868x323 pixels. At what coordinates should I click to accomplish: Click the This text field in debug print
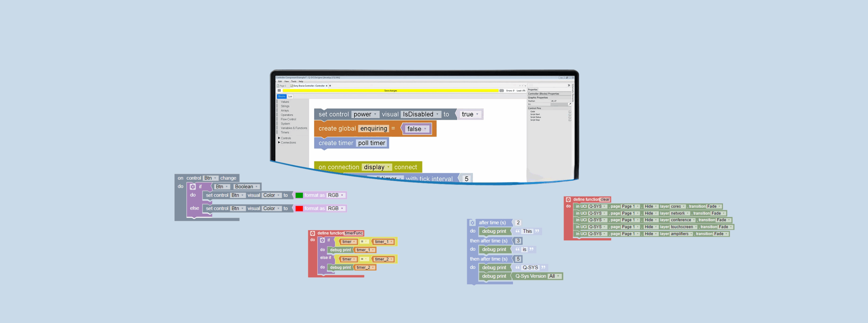527,231
